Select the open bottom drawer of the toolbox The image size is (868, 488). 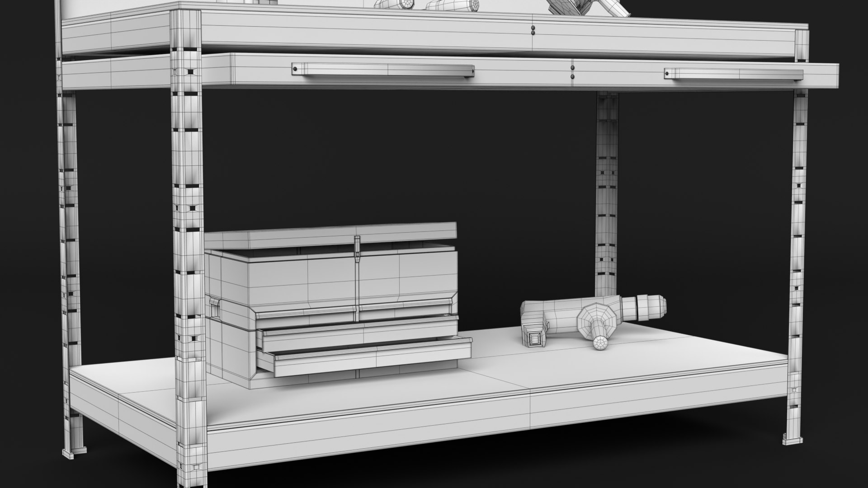tap(364, 357)
